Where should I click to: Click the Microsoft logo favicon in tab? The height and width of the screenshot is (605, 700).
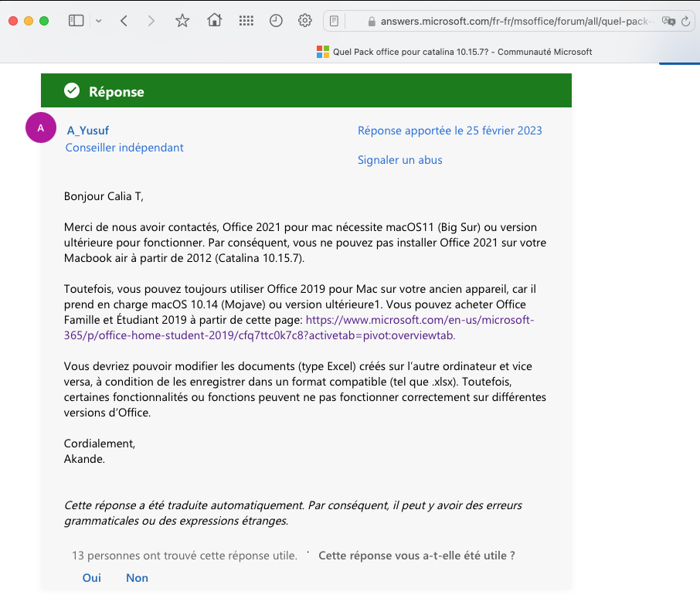tap(323, 52)
